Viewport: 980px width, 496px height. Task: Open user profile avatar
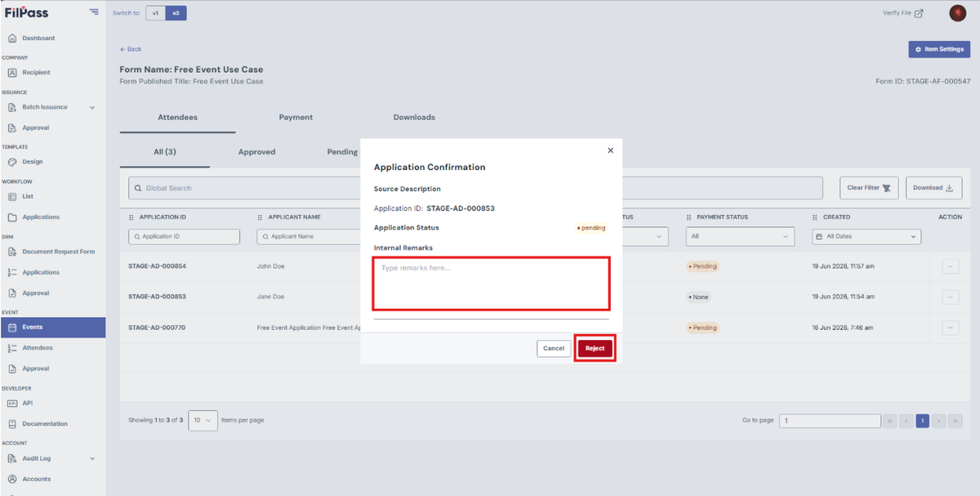958,13
